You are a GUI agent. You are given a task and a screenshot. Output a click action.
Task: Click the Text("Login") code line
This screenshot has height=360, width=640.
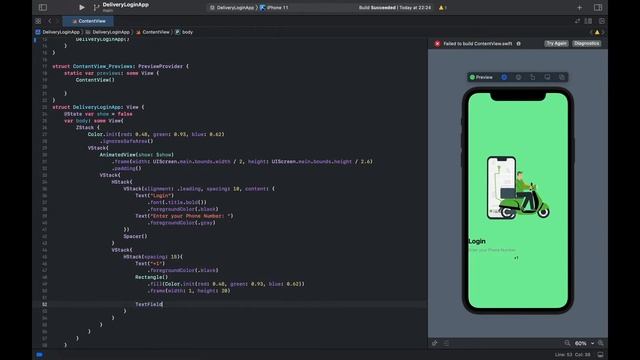[155, 196]
